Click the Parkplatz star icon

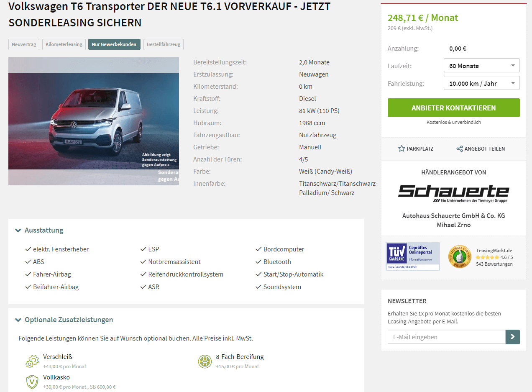click(402, 149)
